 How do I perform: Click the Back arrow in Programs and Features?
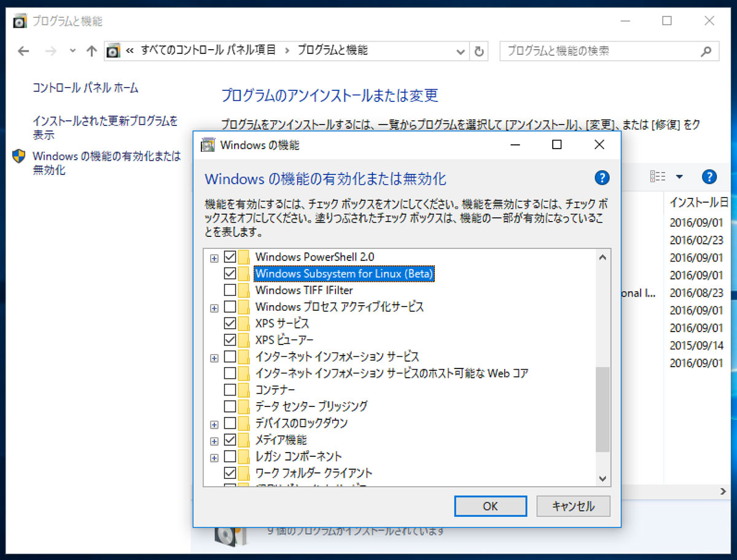coord(24,52)
